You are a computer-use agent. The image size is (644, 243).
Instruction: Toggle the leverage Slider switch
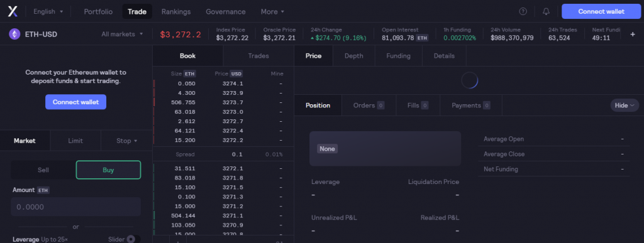point(133,239)
